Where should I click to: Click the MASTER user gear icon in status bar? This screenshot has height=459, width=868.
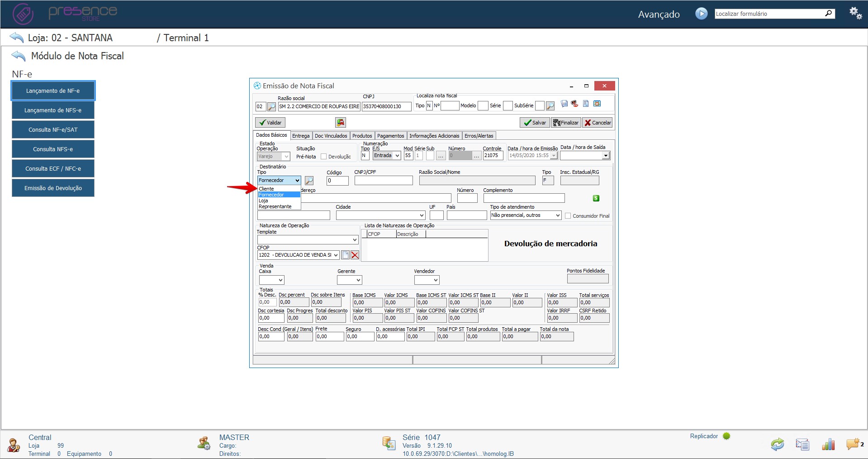[x=204, y=443]
